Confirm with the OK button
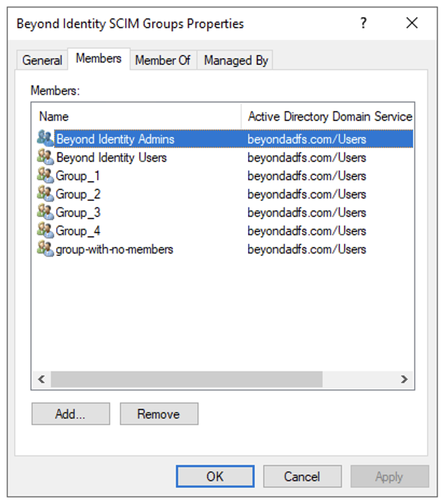 [215, 476]
